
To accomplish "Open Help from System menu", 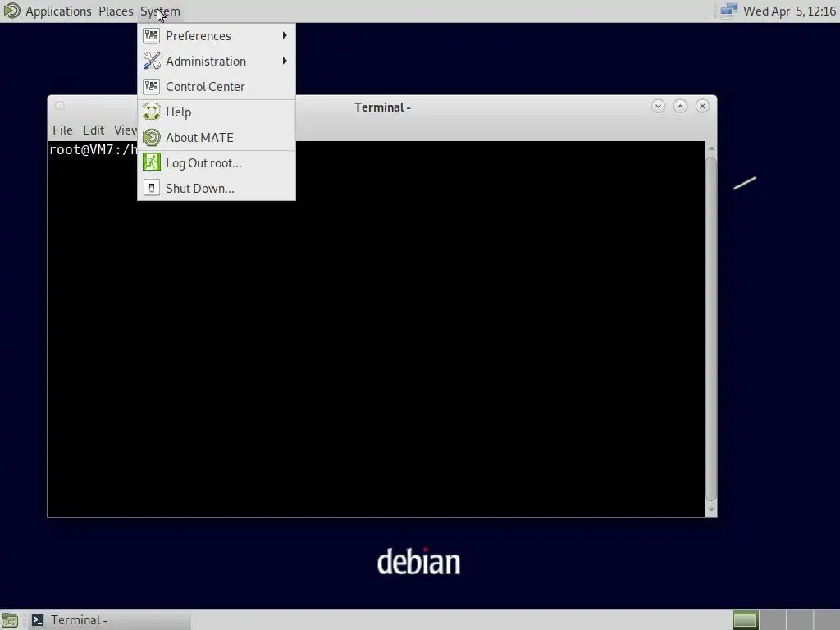I will [217, 112].
